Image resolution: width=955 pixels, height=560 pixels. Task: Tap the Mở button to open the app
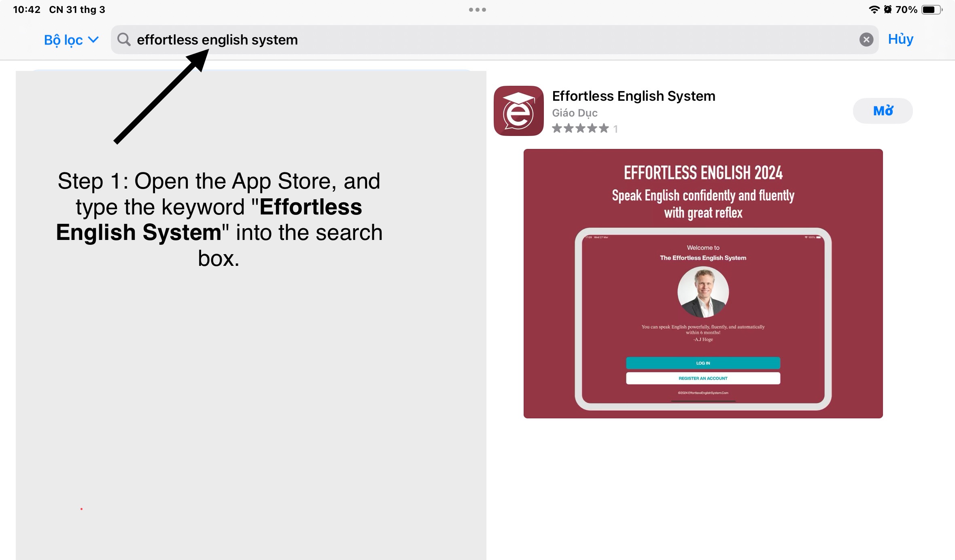click(x=883, y=111)
